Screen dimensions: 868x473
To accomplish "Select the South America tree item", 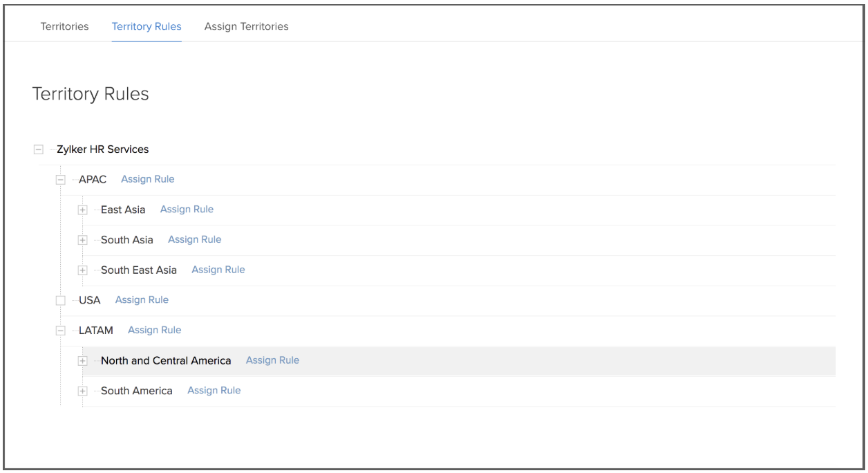I will pyautogui.click(x=136, y=391).
